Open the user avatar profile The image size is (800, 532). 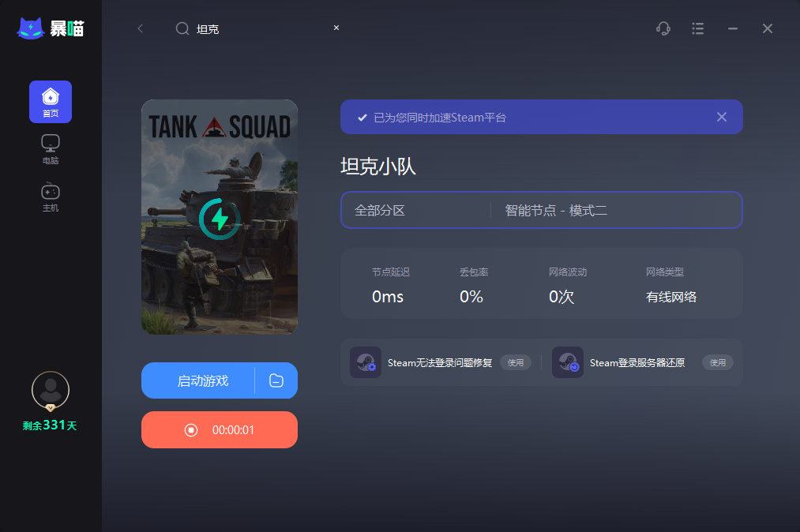pyautogui.click(x=51, y=390)
